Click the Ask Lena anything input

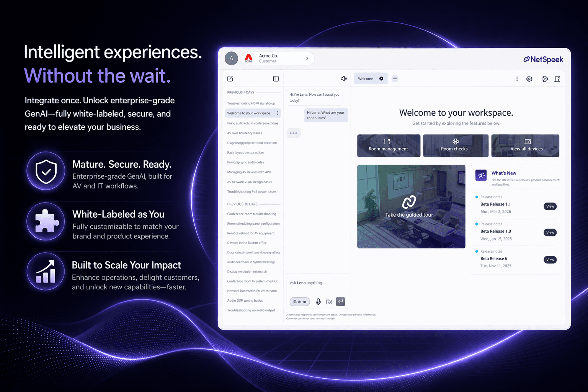(x=317, y=283)
